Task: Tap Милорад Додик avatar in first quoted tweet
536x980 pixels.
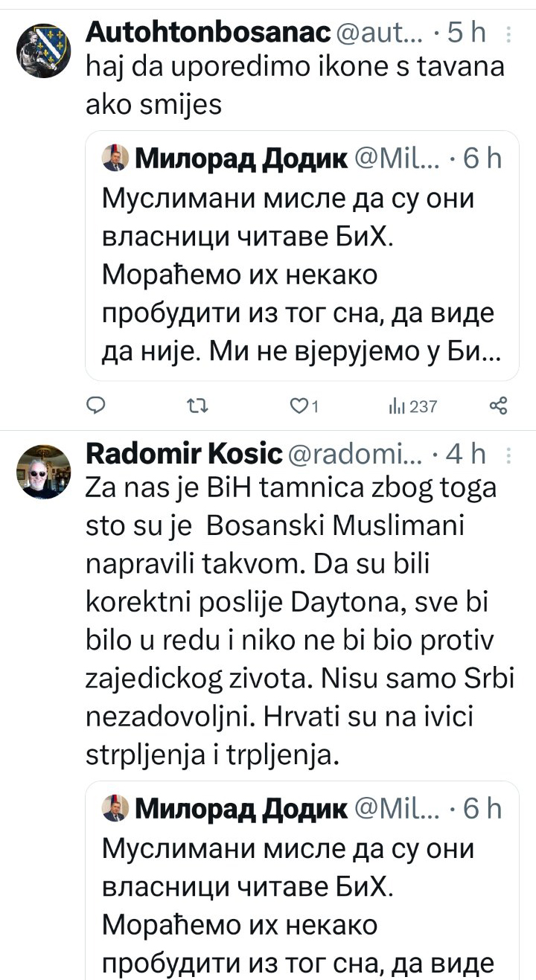Action: (x=114, y=158)
